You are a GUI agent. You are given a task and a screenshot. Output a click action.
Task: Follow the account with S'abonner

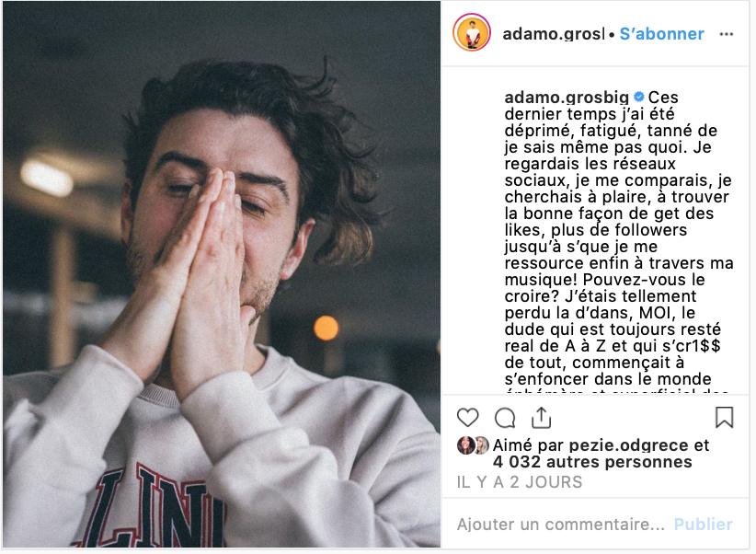tap(661, 34)
